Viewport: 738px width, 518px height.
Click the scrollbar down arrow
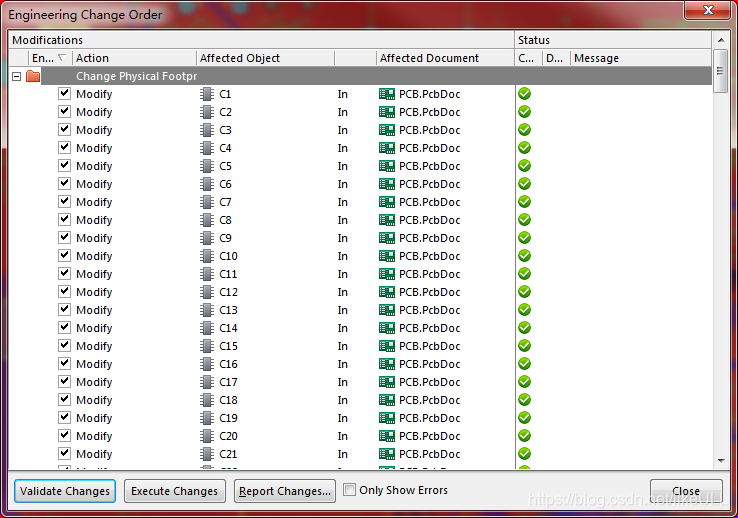(721, 460)
